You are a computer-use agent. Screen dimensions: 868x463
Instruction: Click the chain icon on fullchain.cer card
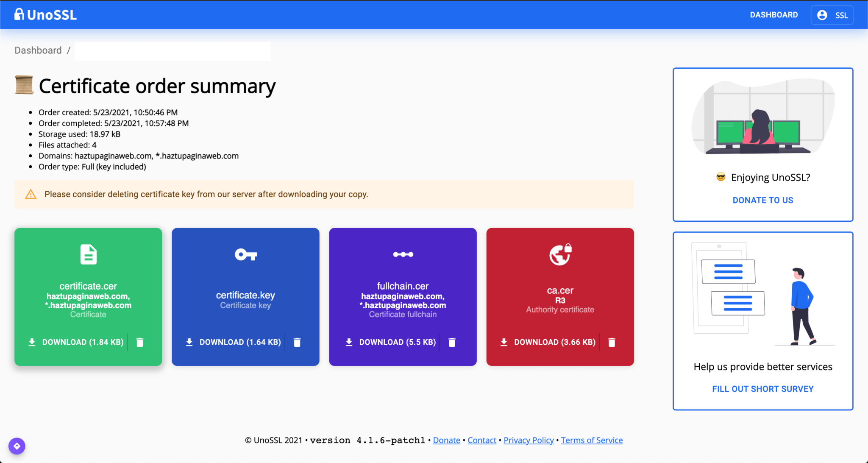[x=402, y=254]
